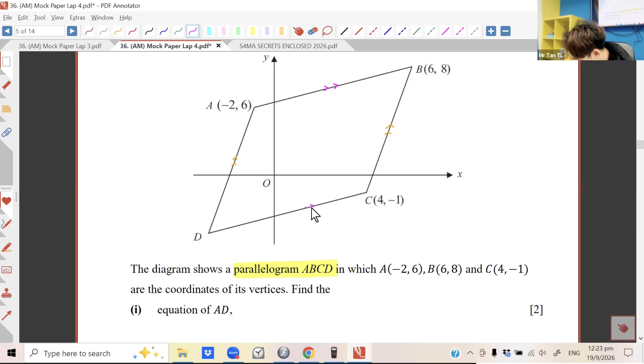Choose the yellow highlighter swatch
This screenshot has width=644, height=364.
pos(253,31)
